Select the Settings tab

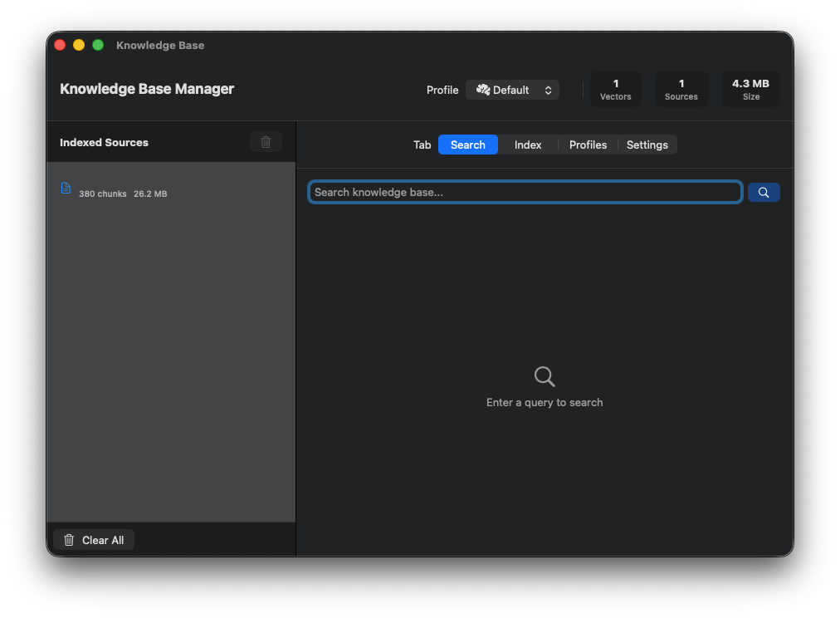pos(647,145)
